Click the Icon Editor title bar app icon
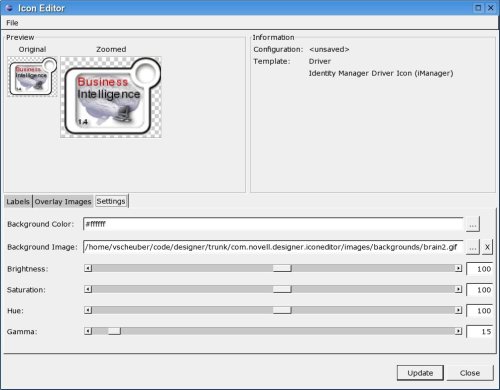The width and height of the screenshot is (500, 390). point(9,8)
